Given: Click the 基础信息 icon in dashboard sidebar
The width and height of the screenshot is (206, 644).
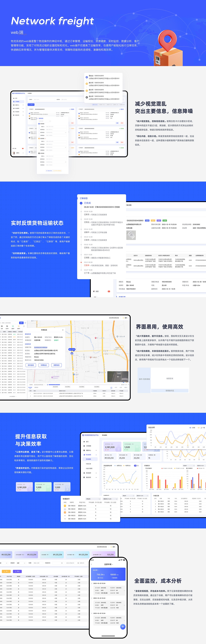Looking at the screenshot, I should 84,477.
